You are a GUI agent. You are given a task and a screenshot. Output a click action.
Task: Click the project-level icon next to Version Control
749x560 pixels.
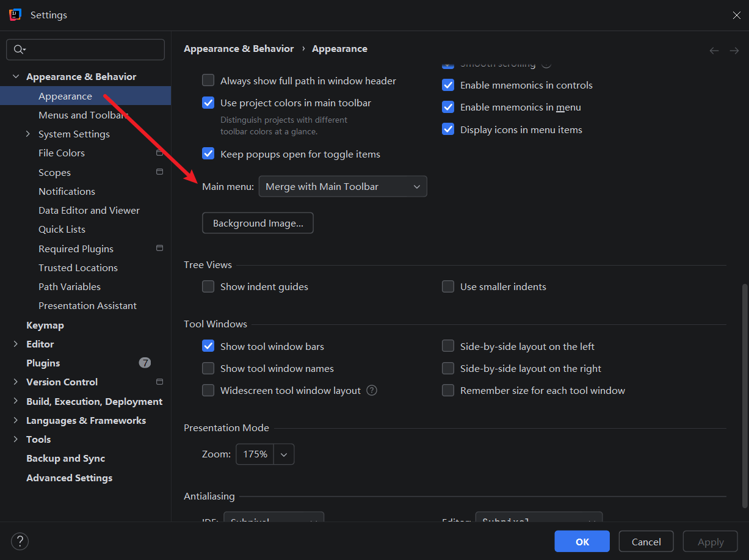point(159,382)
